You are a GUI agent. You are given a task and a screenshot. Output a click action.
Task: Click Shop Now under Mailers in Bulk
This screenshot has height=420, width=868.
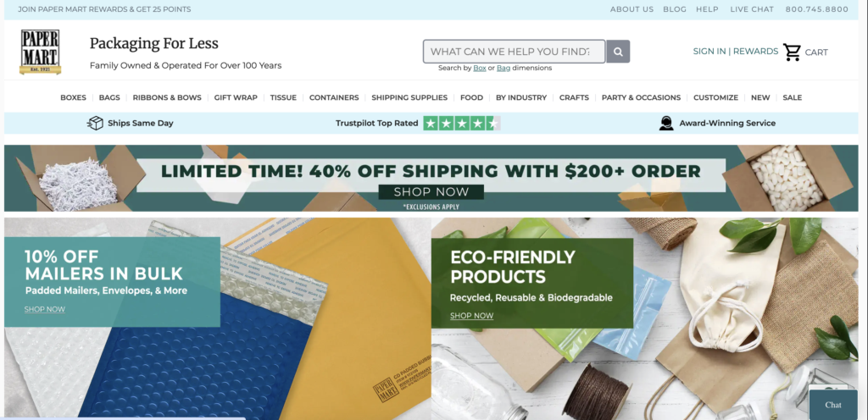point(45,309)
